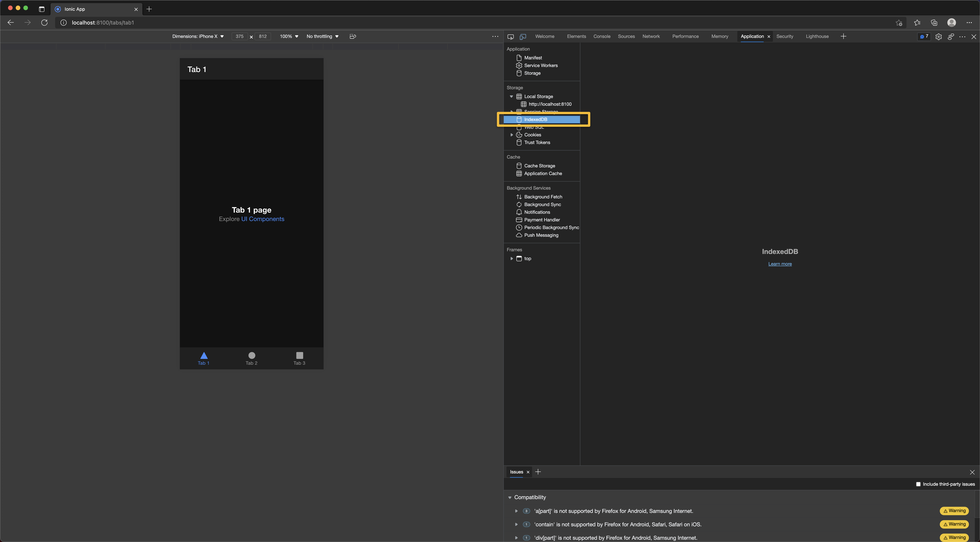Viewport: 980px width, 542px height.
Task: Open the 100% zoom dropdown
Action: [289, 37]
